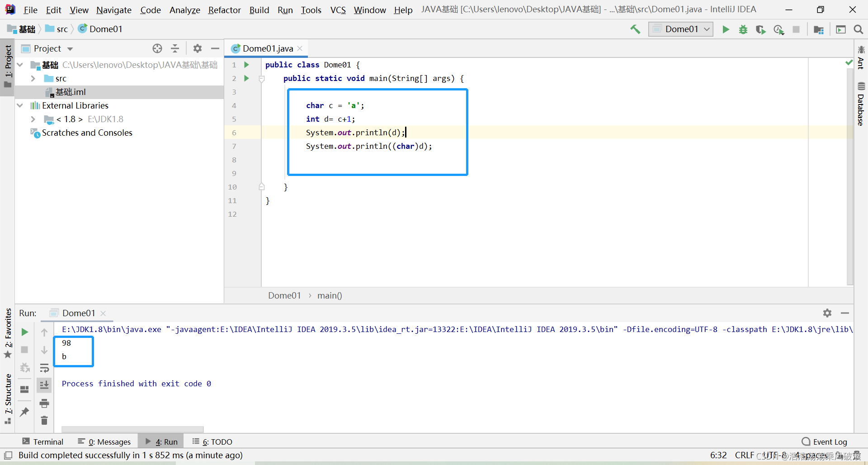Viewport: 868px width, 465px height.
Task: Toggle scroll to end in console
Action: [x=44, y=385]
